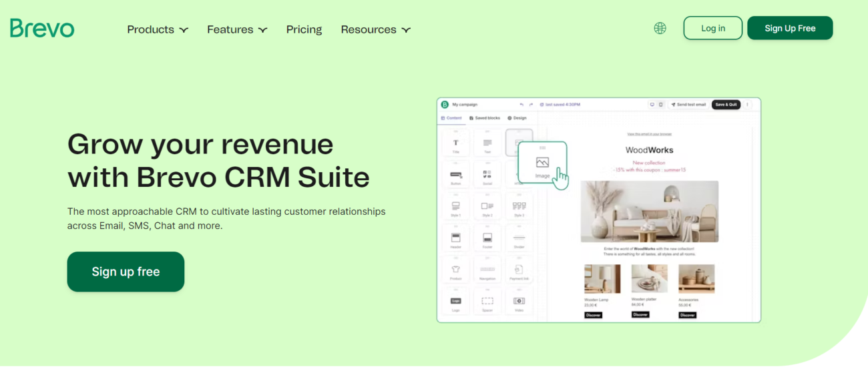
Task: Choose the Style 1 layout block
Action: click(x=456, y=207)
